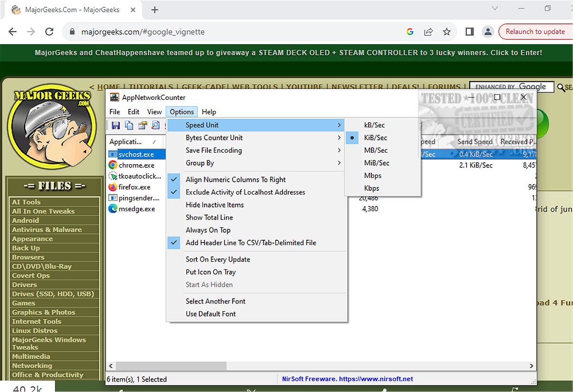Enable Show Total Line option
573x392 pixels.
coord(257,217)
